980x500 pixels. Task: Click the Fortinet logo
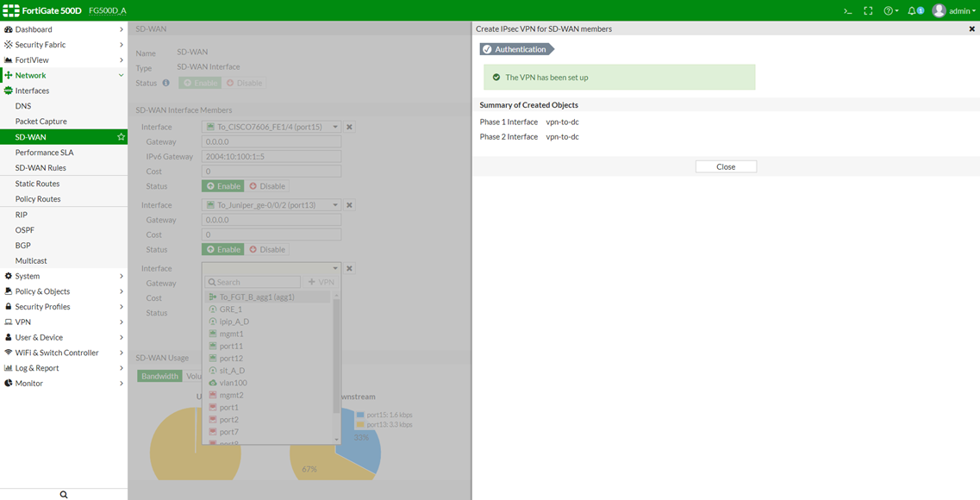pyautogui.click(x=11, y=10)
